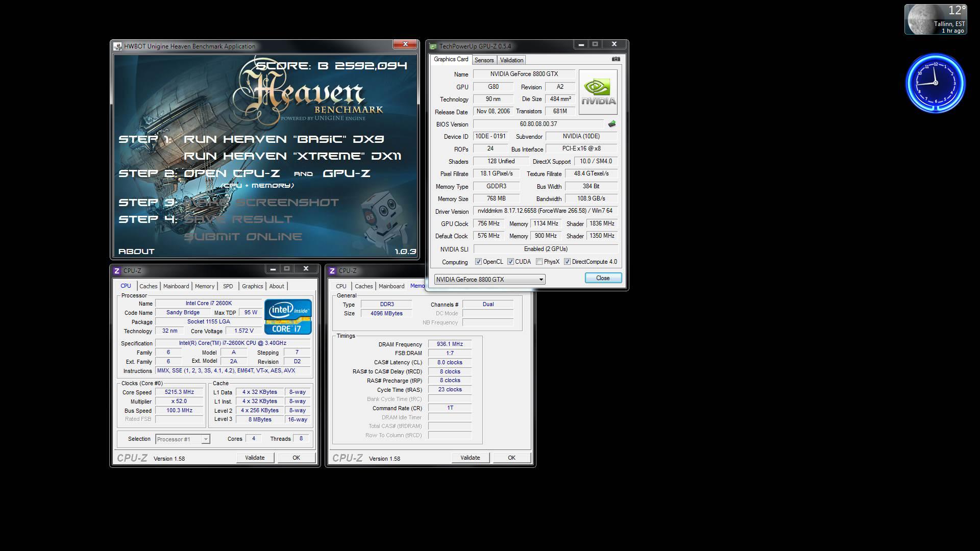Click About in the Heaven benchmark app
The height and width of the screenshot is (551, 980).
[x=136, y=251]
